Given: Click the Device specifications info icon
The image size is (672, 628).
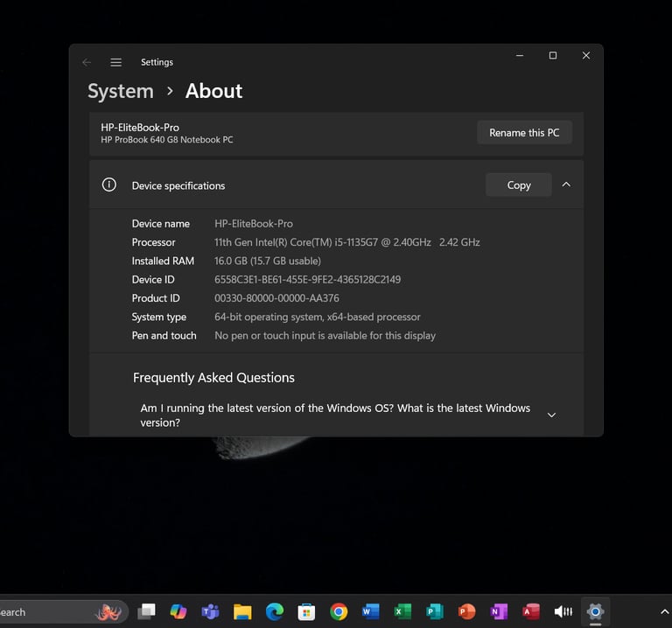Looking at the screenshot, I should coord(109,185).
